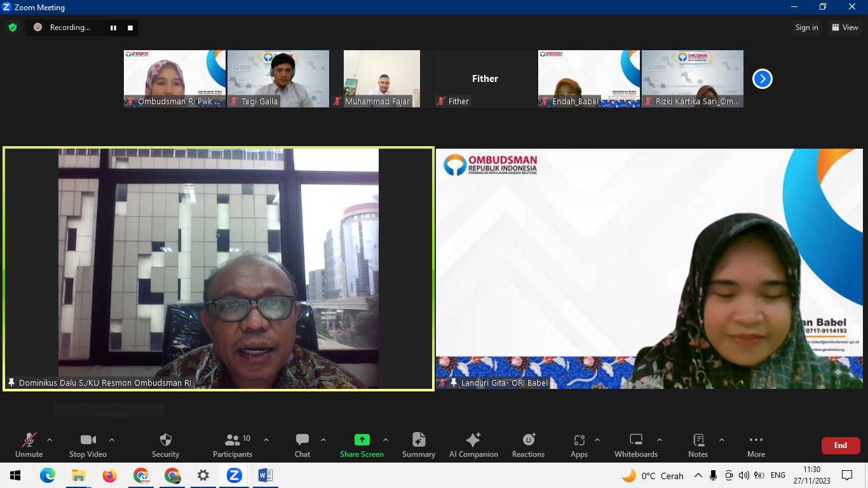Open the Notes tool
The image size is (868, 488).
pos(698,445)
